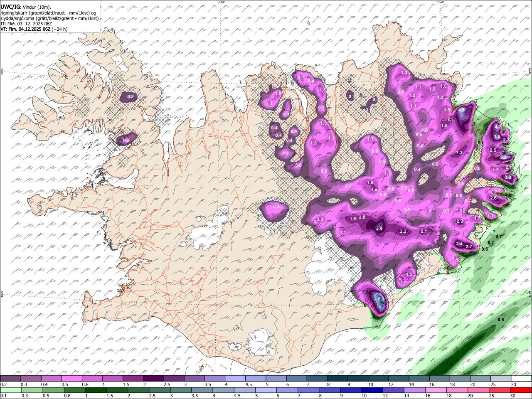Screen dimensions: 532x399
Task: Select the 'rigning/skúrir' legend description line
Action: 48,13
